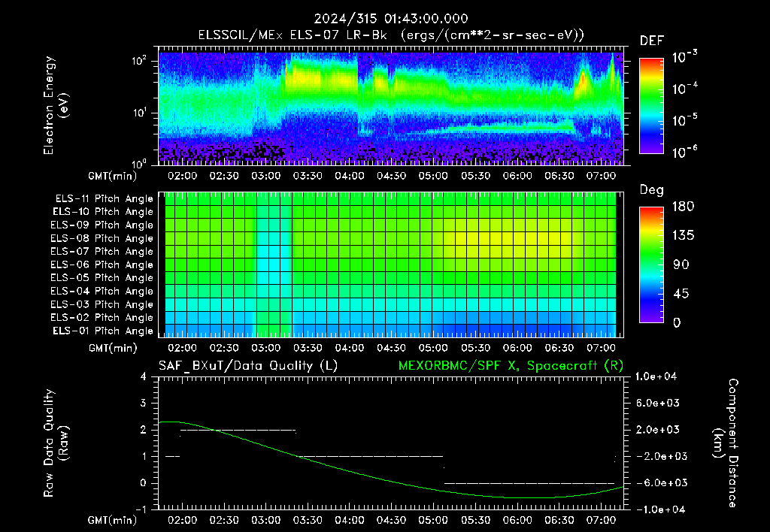Click the 180 label on Deg color scale
This screenshot has width=770, height=532.
pos(683,206)
